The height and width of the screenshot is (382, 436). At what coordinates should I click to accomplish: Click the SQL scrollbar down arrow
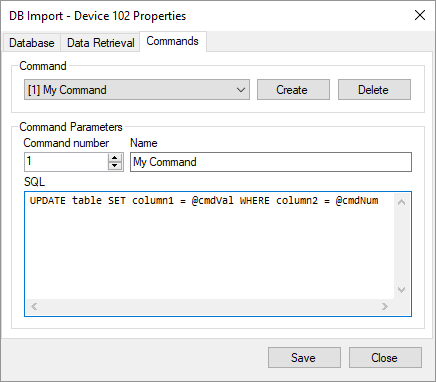pos(402,290)
